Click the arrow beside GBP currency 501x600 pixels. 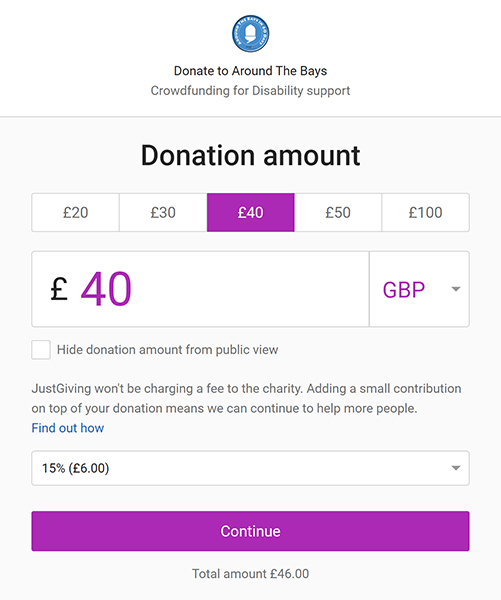(x=455, y=289)
